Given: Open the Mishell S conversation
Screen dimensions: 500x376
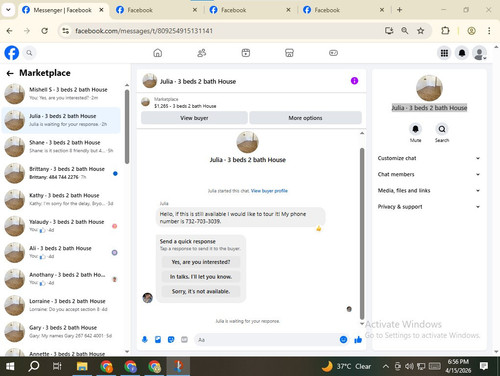Looking at the screenshot, I should click(x=61, y=94).
